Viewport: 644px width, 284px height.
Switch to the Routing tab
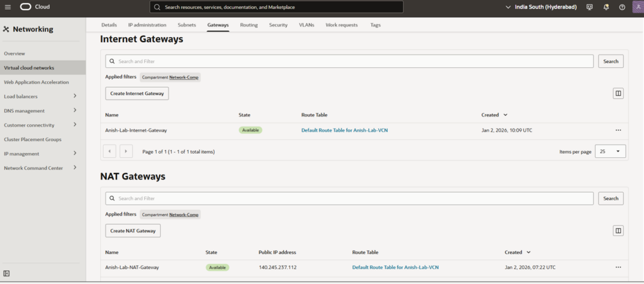tap(248, 25)
